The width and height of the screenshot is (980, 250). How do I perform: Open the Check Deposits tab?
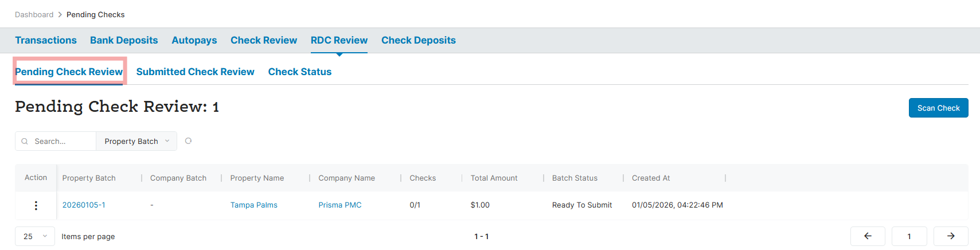tap(419, 40)
